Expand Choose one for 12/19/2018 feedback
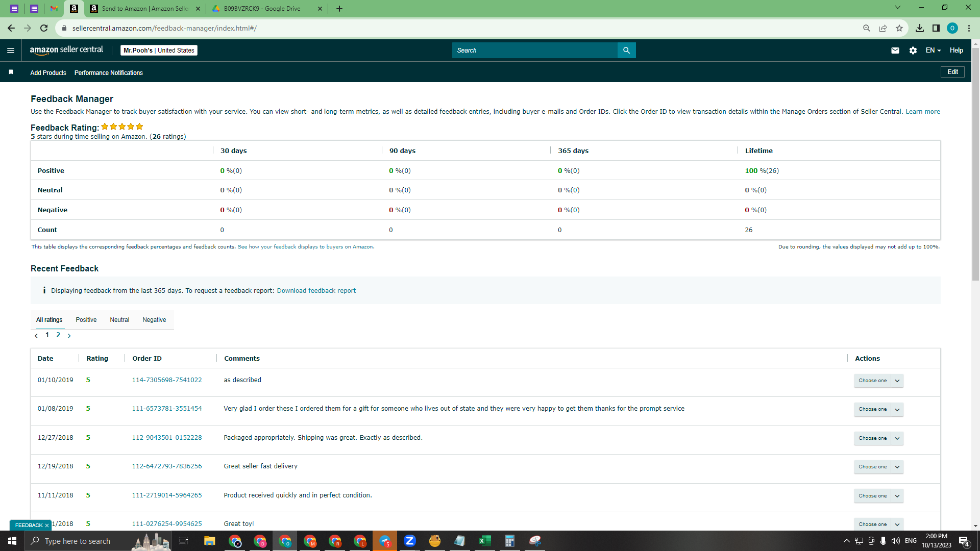The image size is (980, 551). coord(878,467)
